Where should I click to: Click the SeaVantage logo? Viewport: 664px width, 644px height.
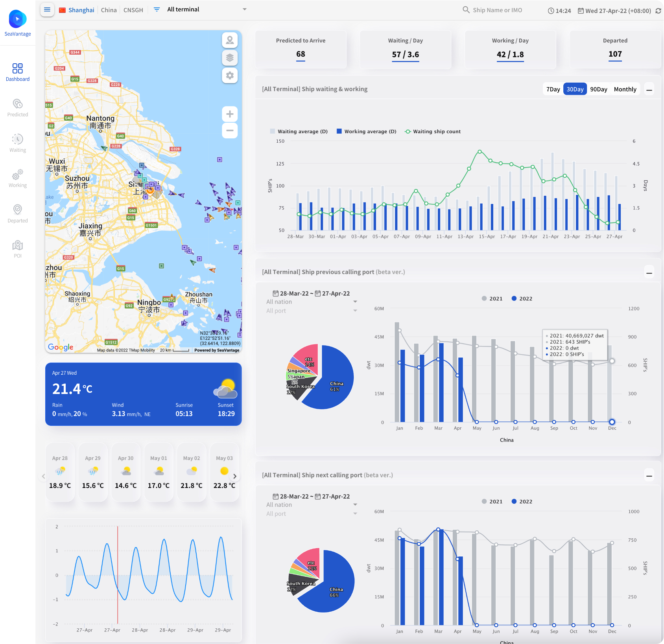pyautogui.click(x=18, y=23)
